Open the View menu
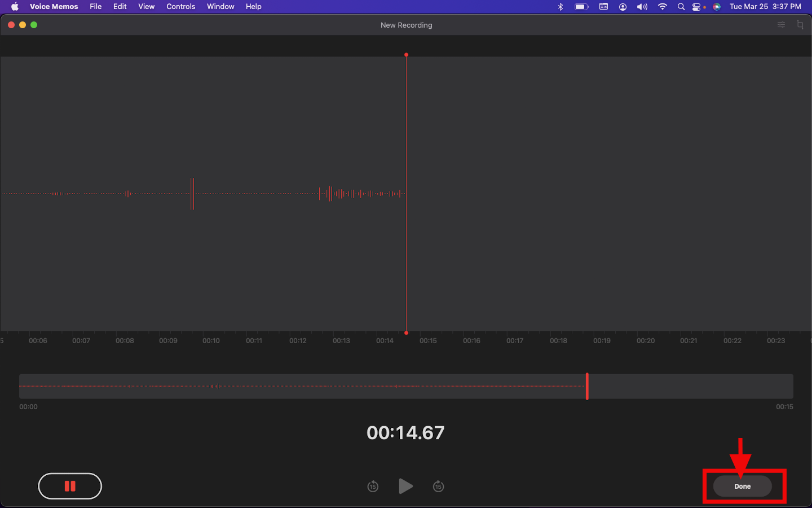812x508 pixels. tap(147, 7)
